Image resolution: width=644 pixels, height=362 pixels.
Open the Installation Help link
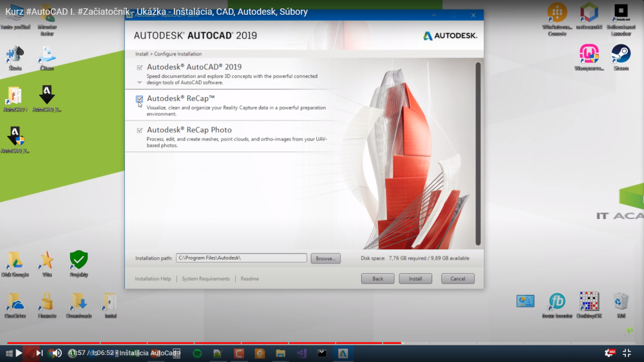[153, 279]
